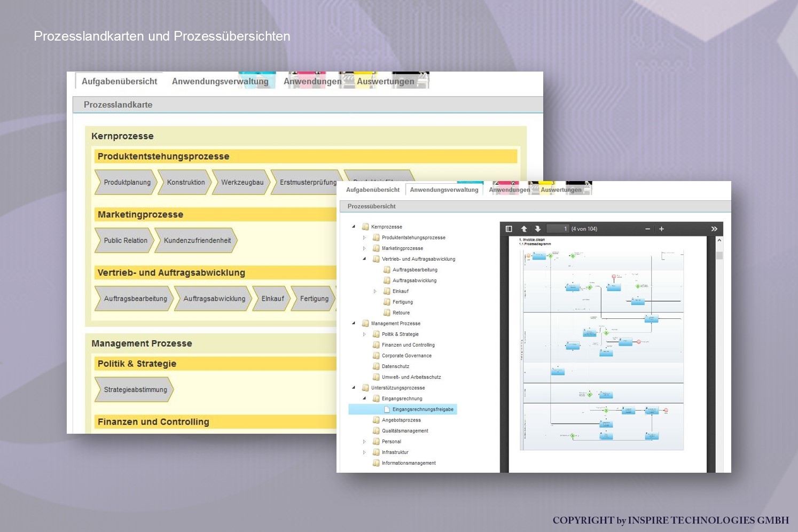
Task: Expand the Einkauf tree node arrow
Action: pyautogui.click(x=375, y=291)
